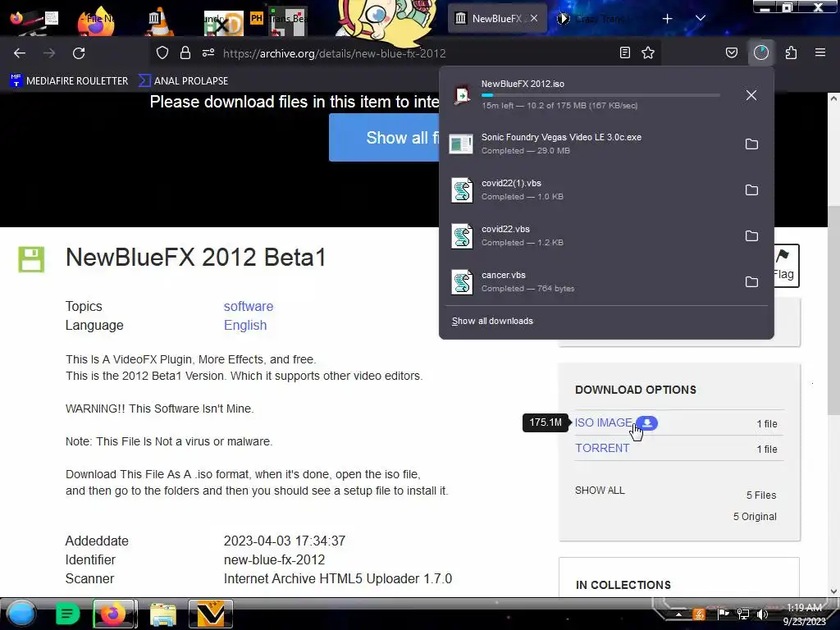The height and width of the screenshot is (630, 840).
Task: Open the cancer.vbs download entry
Action: click(591, 282)
